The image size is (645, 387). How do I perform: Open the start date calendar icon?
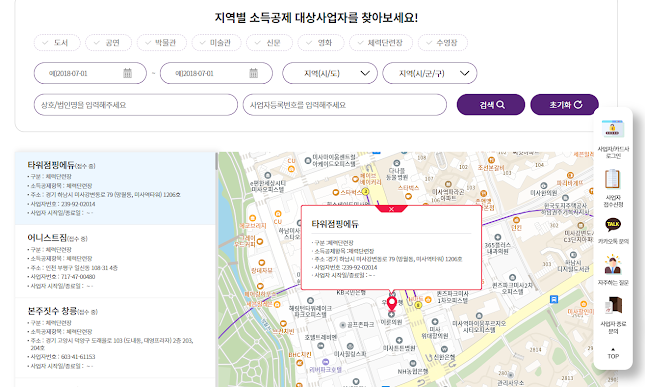128,73
